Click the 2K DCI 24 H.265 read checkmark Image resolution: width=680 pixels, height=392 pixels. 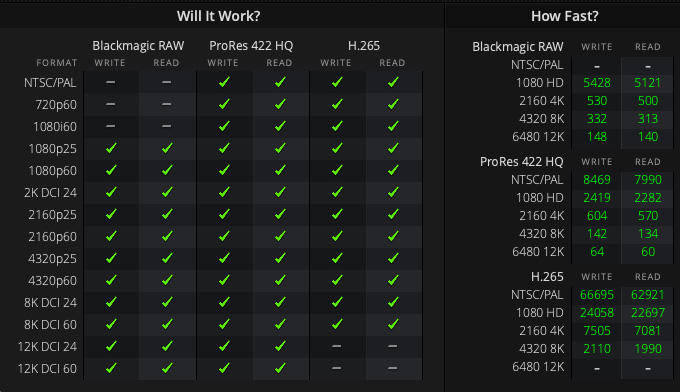tap(393, 192)
